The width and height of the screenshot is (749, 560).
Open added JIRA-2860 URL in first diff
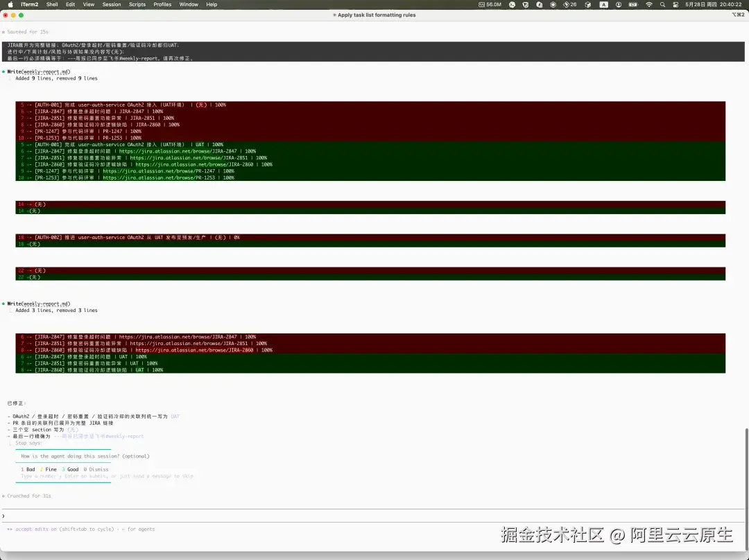(x=194, y=165)
